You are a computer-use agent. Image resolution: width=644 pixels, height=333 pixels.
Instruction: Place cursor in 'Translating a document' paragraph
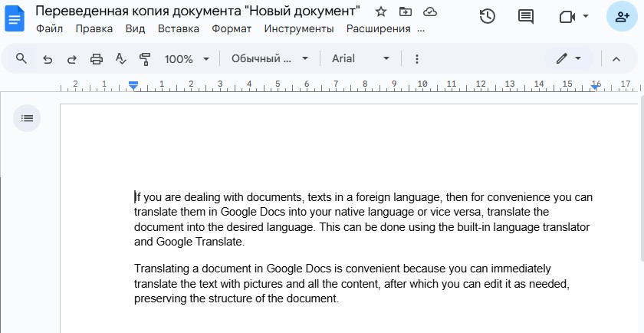click(x=352, y=284)
